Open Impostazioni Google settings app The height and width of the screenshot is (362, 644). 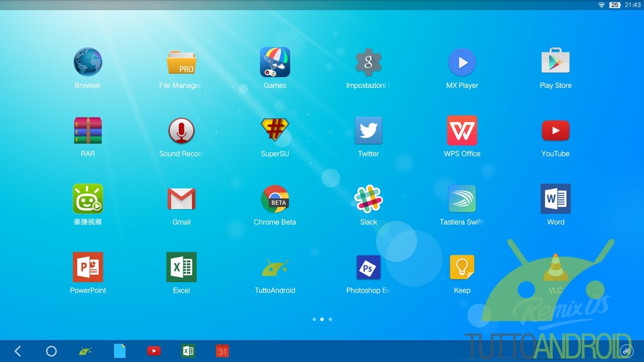coord(368,62)
